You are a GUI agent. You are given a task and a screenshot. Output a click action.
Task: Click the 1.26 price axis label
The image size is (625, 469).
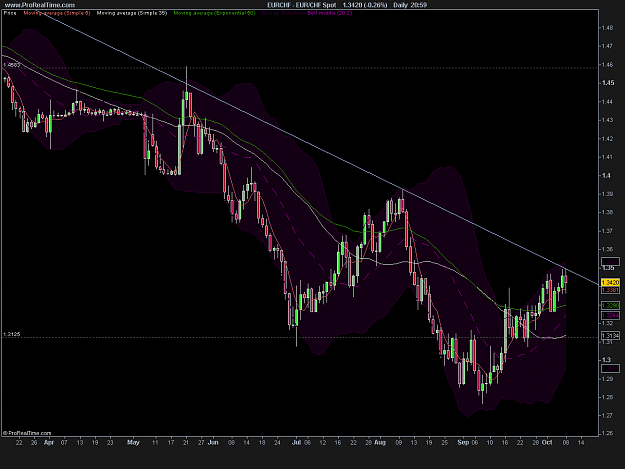coord(607,434)
